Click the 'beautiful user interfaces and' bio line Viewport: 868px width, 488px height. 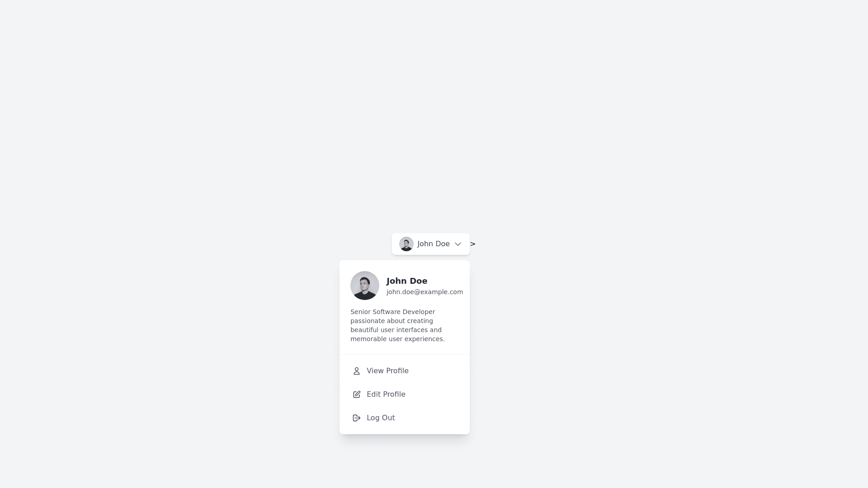396,330
